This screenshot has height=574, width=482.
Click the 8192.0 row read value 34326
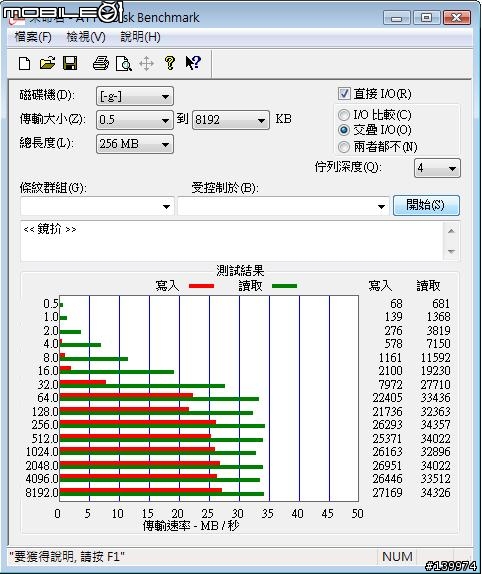(x=435, y=493)
